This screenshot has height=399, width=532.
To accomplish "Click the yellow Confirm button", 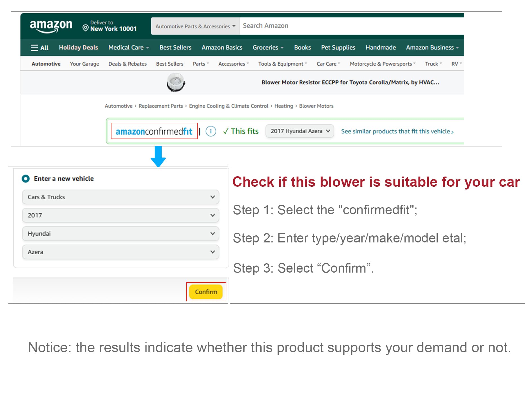I will point(206,292).
